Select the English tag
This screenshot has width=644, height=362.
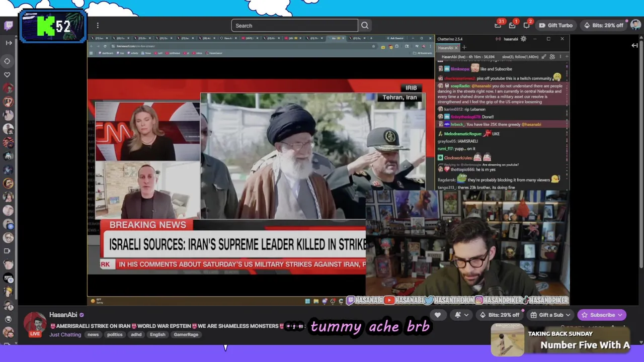[x=157, y=335]
